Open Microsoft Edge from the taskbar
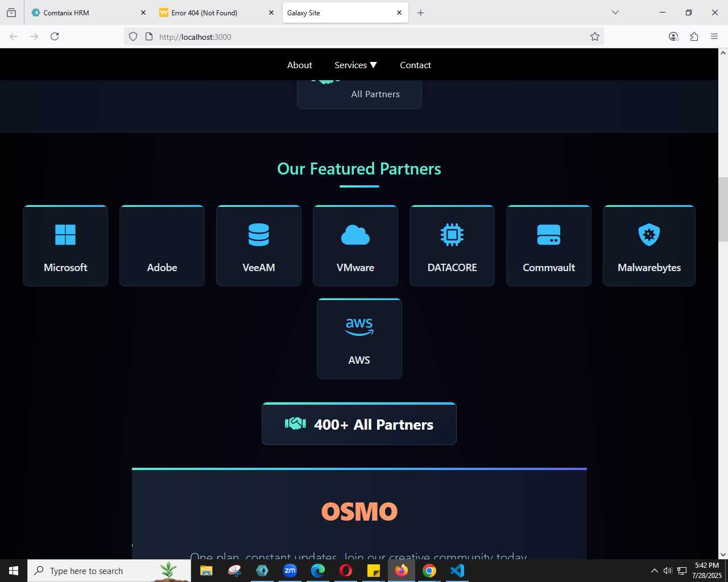The width and height of the screenshot is (728, 582). click(318, 571)
